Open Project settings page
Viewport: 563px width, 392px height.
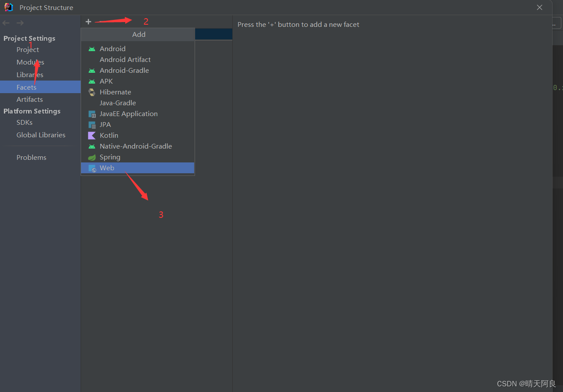pyautogui.click(x=28, y=50)
